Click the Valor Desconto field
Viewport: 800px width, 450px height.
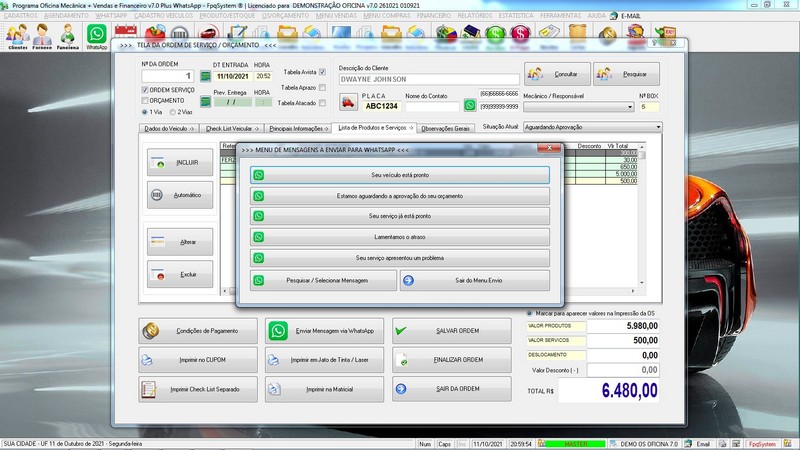coord(623,370)
